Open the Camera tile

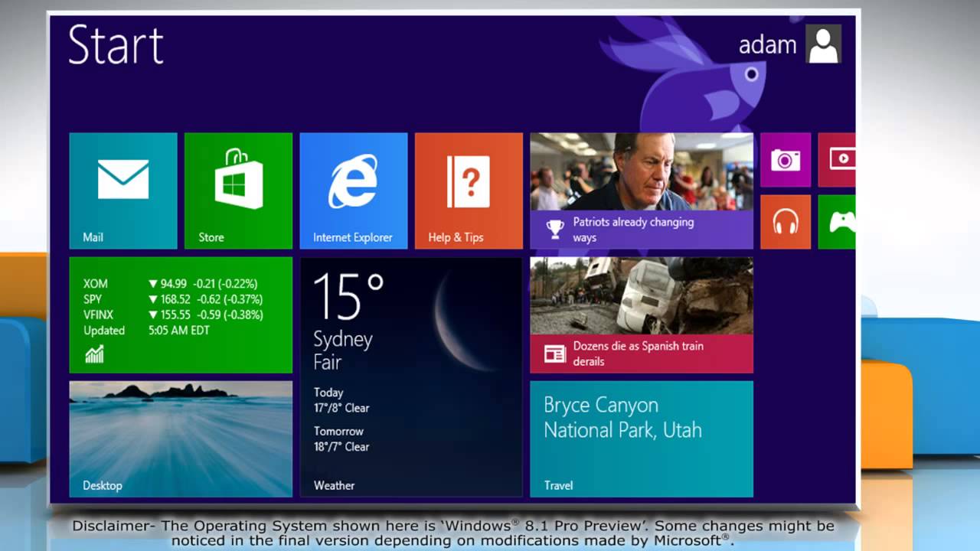pyautogui.click(x=786, y=160)
